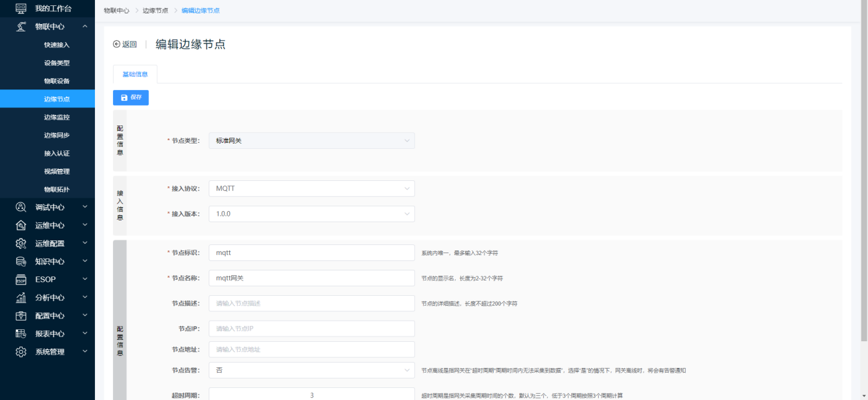This screenshot has width=868, height=400.
Task: Click the 返回 back arrow icon
Action: 117,44
